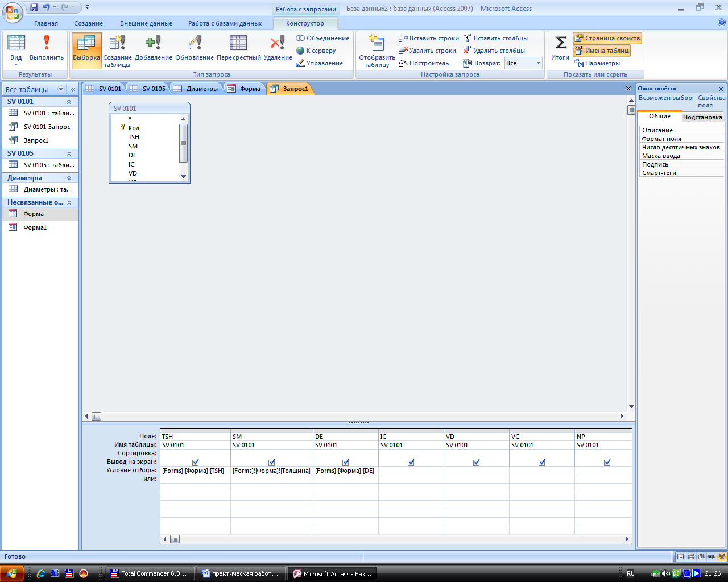Screen dimensions: 728x582
Task: Collapse Несвязанные объекты group
Action: click(x=69, y=202)
